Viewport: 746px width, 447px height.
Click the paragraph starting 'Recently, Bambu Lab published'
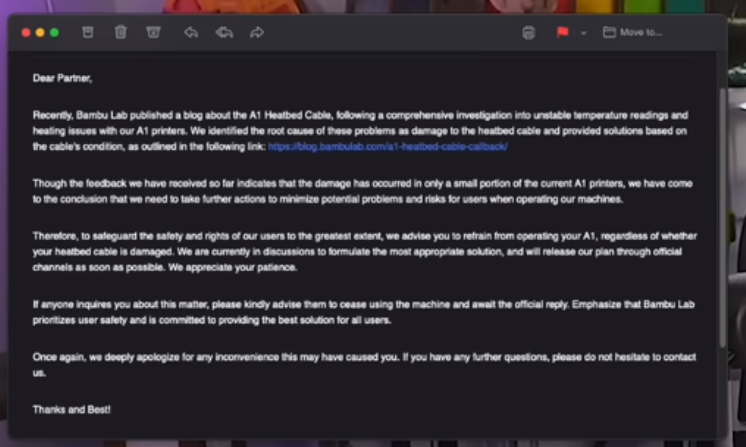[360, 131]
